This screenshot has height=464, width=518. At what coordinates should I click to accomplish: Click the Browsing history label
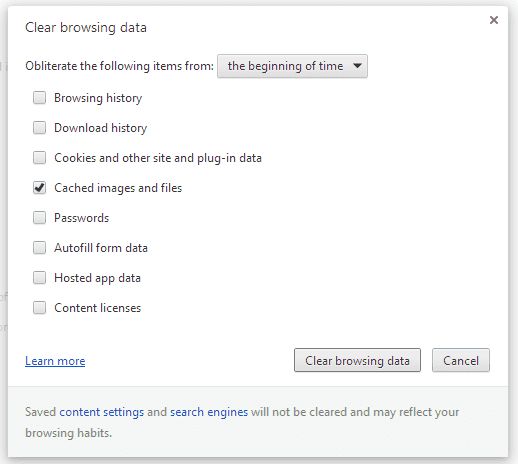tap(98, 98)
